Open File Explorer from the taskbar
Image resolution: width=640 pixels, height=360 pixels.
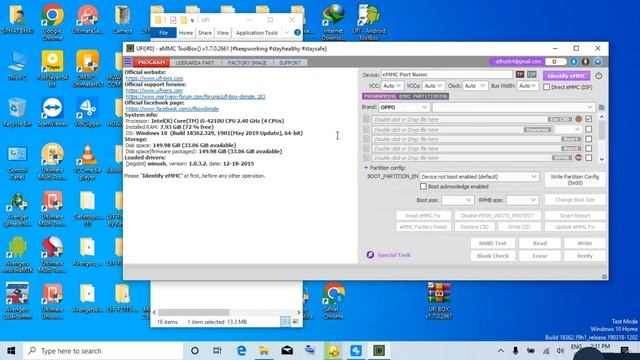point(264,351)
